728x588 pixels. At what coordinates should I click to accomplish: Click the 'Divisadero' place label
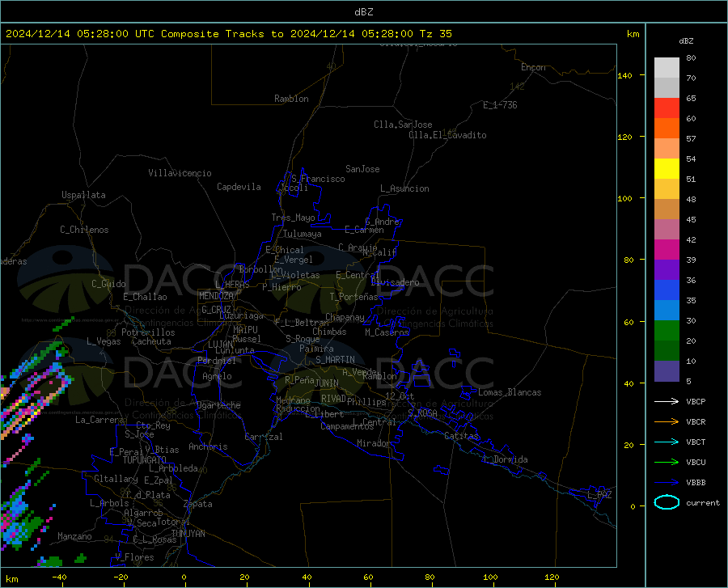click(395, 282)
